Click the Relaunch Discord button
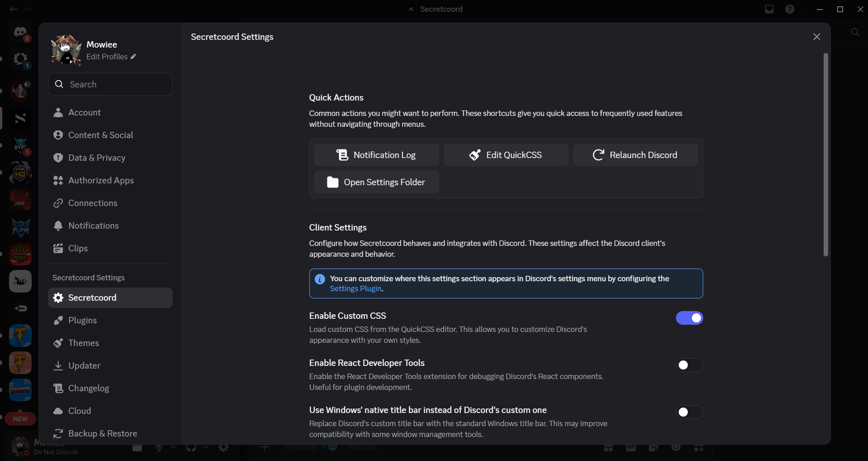The width and height of the screenshot is (868, 461). pyautogui.click(x=635, y=155)
